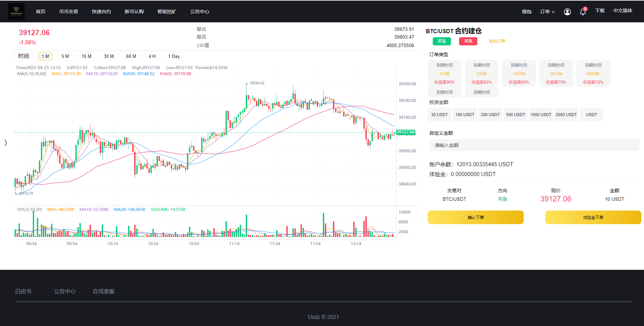
Task: Click the currency logo icon
Action: 16,12
